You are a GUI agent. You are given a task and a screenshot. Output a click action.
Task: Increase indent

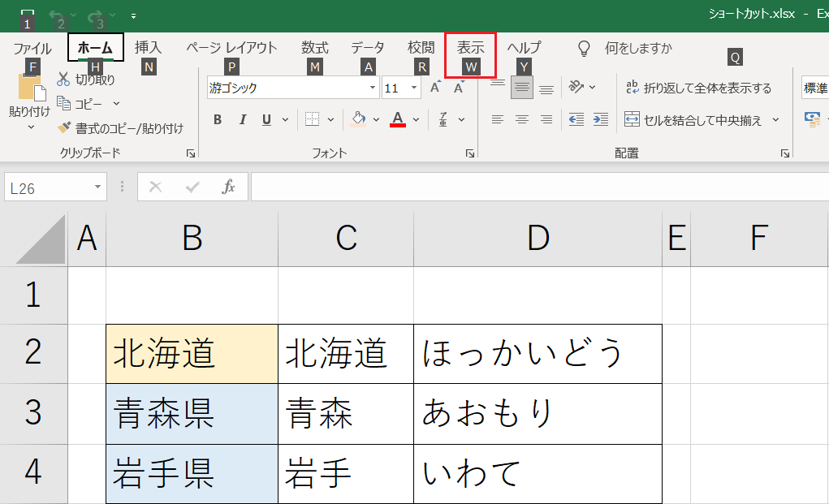(601, 119)
